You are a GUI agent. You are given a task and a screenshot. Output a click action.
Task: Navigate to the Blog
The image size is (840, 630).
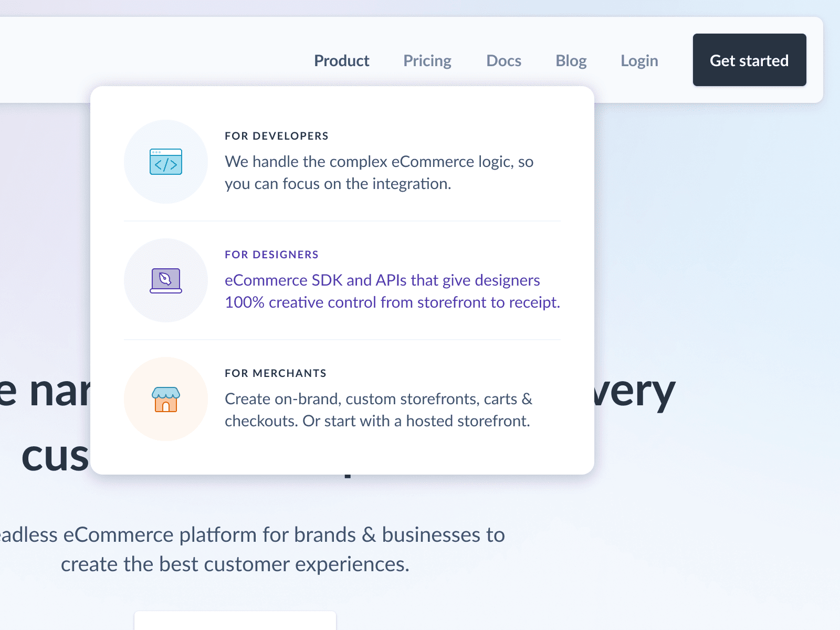[x=571, y=60]
